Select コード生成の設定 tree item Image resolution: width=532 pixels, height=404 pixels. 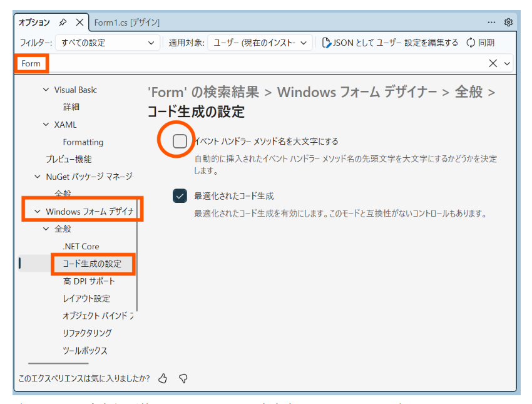[92, 264]
